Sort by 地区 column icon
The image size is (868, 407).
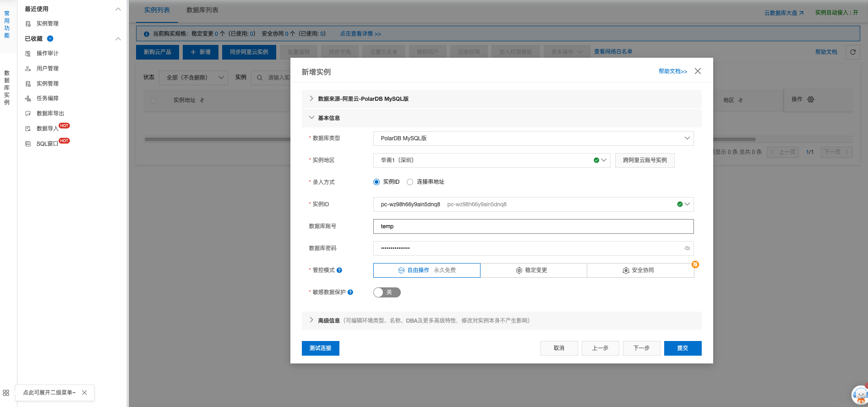coord(741,100)
